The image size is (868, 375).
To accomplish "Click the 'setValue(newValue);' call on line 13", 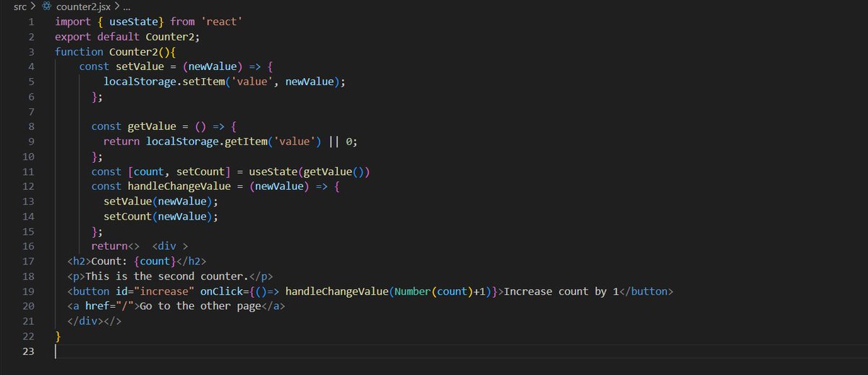I will [x=161, y=202].
